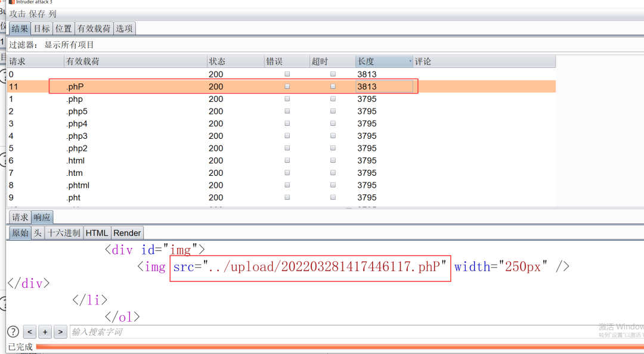Open the 保存 menu

click(x=37, y=13)
